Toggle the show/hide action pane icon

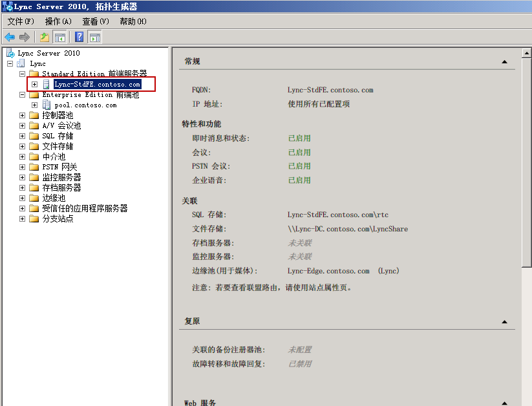click(x=94, y=37)
